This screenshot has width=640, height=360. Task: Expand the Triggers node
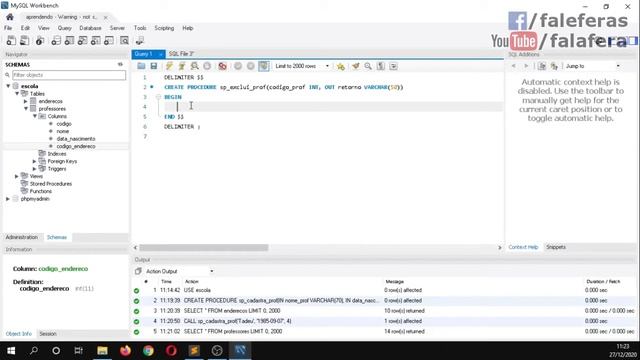(35, 169)
